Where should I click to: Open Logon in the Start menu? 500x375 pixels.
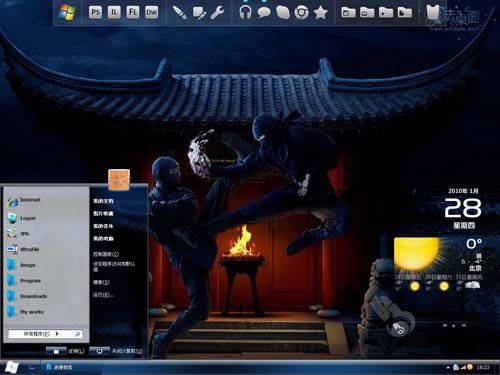point(22,218)
